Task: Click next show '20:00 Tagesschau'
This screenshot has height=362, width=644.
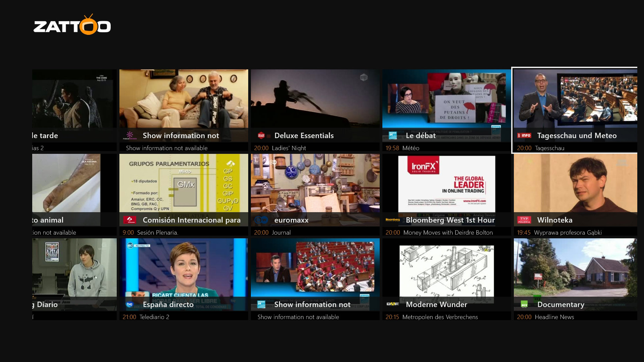Action: click(541, 148)
